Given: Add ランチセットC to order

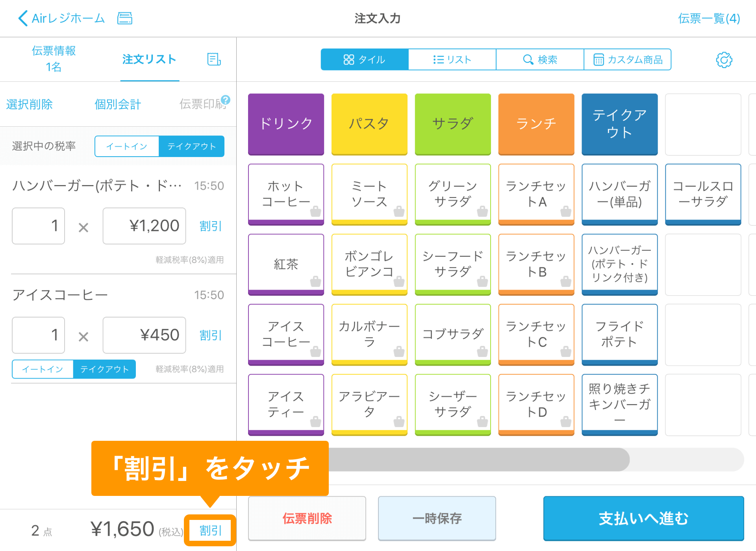Looking at the screenshot, I should (x=536, y=335).
